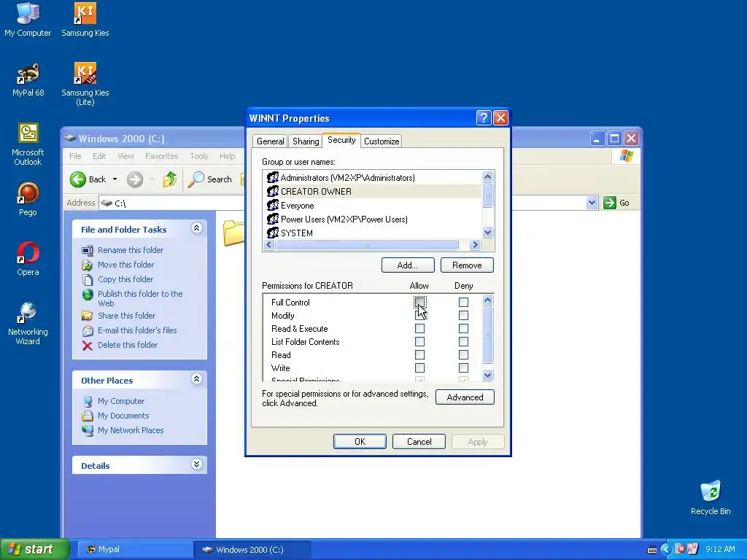Collapse File and Folder Tasks panel

tap(197, 228)
